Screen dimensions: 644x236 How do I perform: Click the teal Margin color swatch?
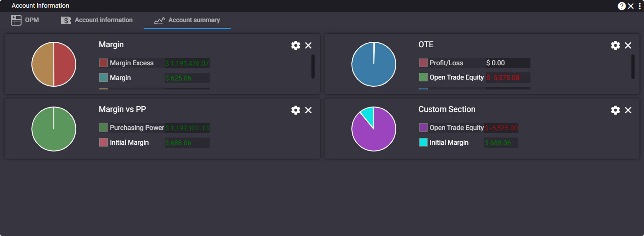click(103, 78)
